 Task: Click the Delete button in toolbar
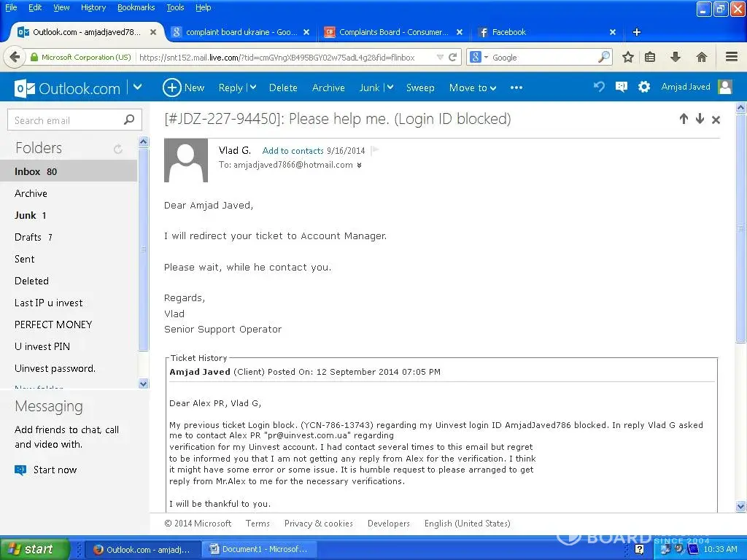283,87
